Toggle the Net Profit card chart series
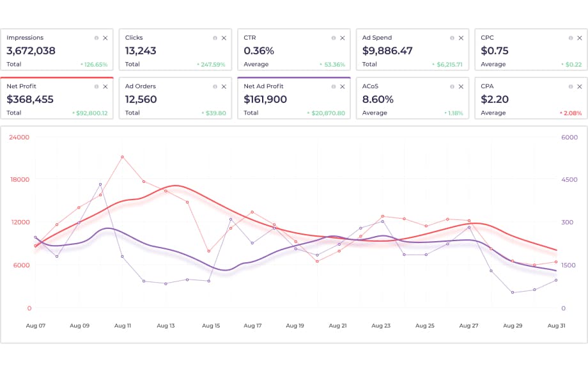Viewport: 588px width, 371px height. 45,99
